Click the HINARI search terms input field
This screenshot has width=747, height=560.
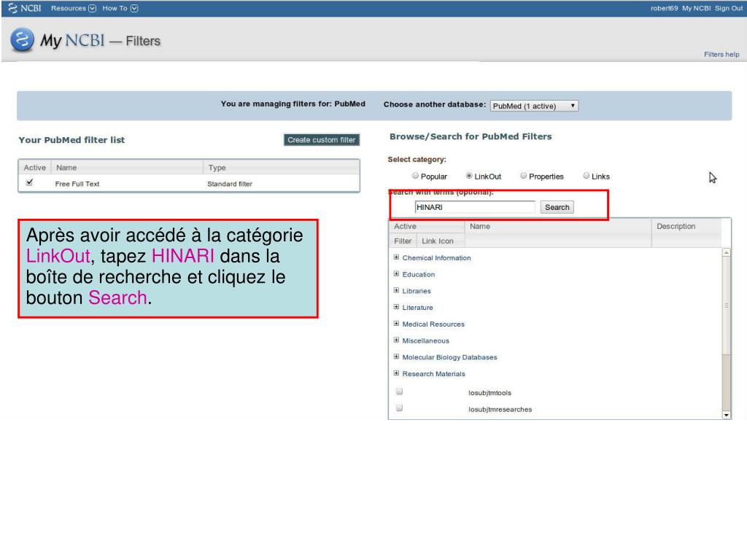click(475, 207)
